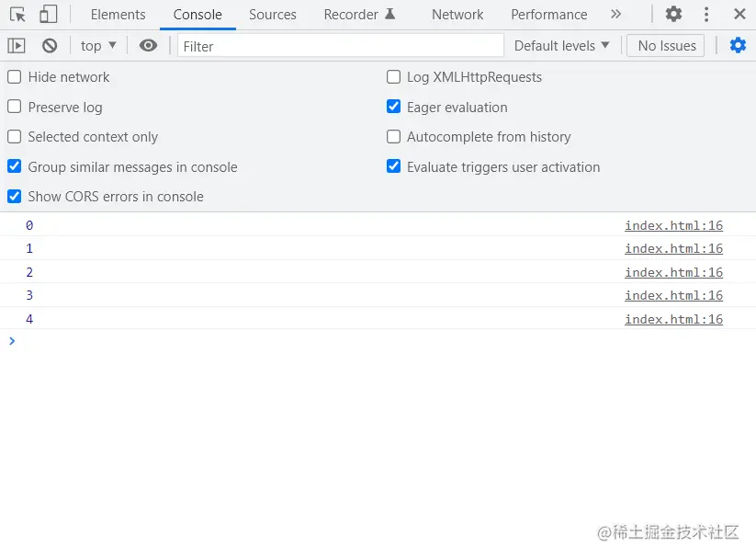Select logged value 4
This screenshot has height=558, width=756.
point(29,319)
